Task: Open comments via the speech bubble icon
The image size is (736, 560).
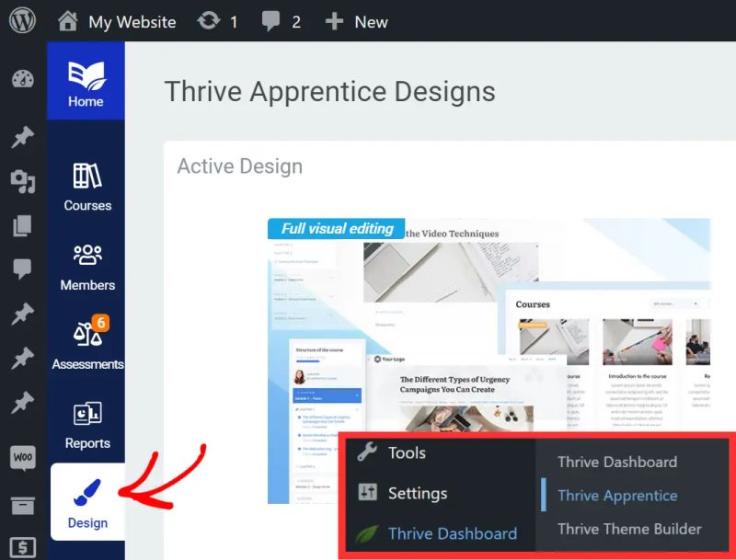Action: (x=270, y=21)
